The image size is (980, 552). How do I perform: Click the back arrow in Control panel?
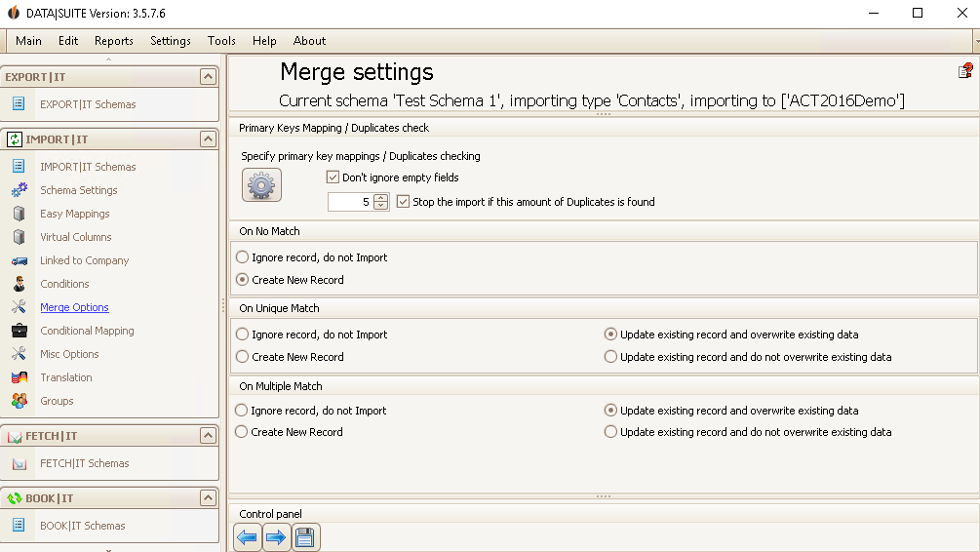(x=248, y=537)
